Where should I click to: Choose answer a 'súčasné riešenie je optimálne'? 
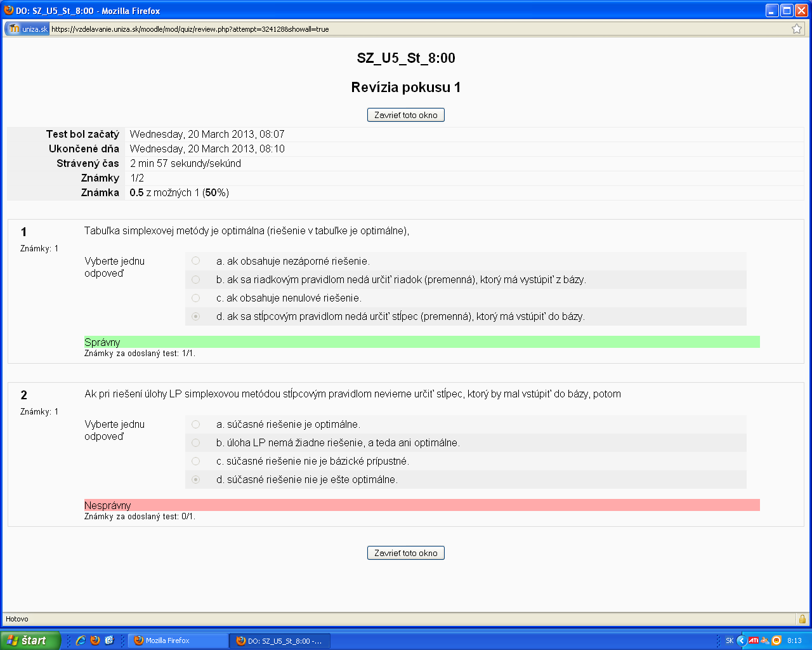tap(195, 424)
